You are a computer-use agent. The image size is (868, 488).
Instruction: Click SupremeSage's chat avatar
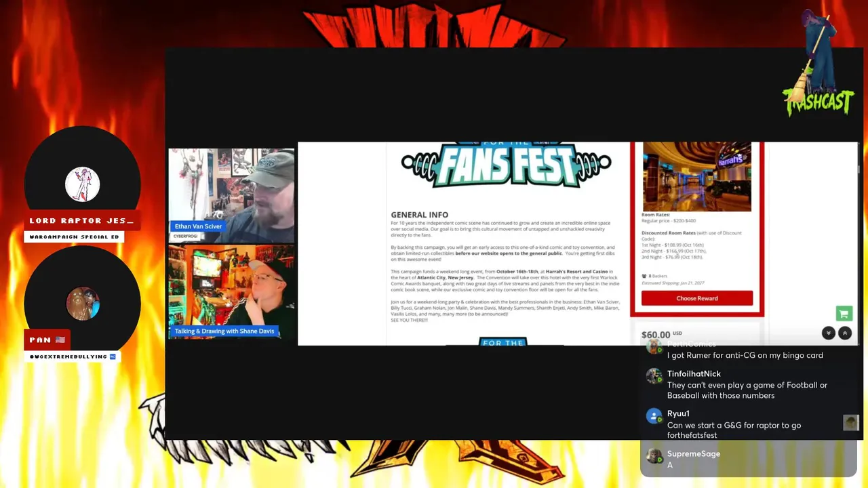654,456
